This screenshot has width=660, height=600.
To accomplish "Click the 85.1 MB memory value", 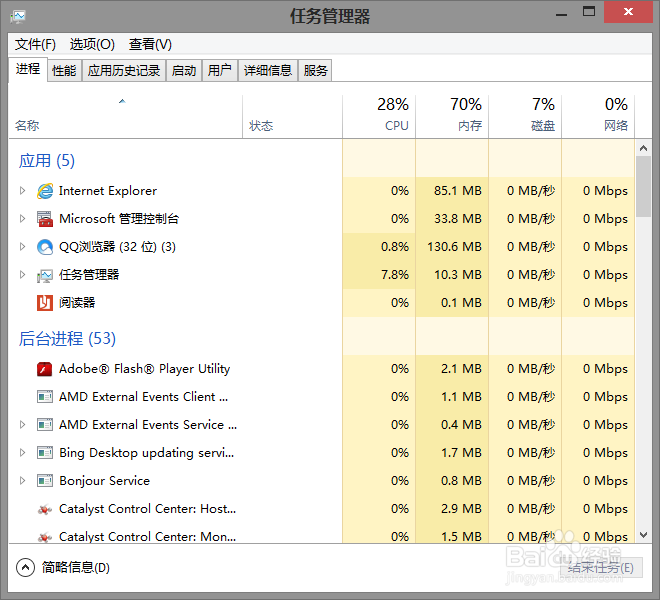I will tap(458, 191).
